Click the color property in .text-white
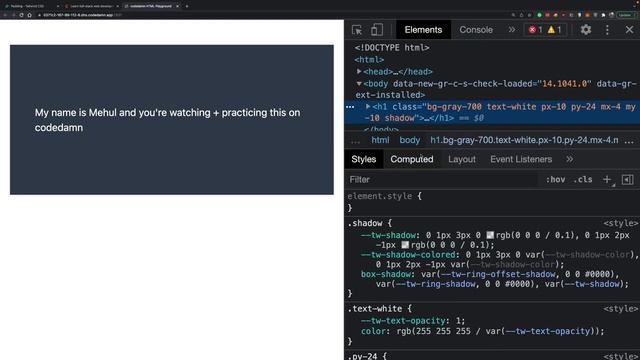This screenshot has width=640, height=360. click(x=373, y=331)
